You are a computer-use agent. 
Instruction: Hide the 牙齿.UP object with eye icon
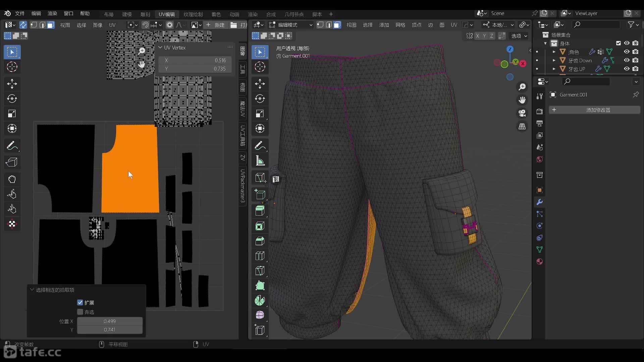tap(627, 69)
